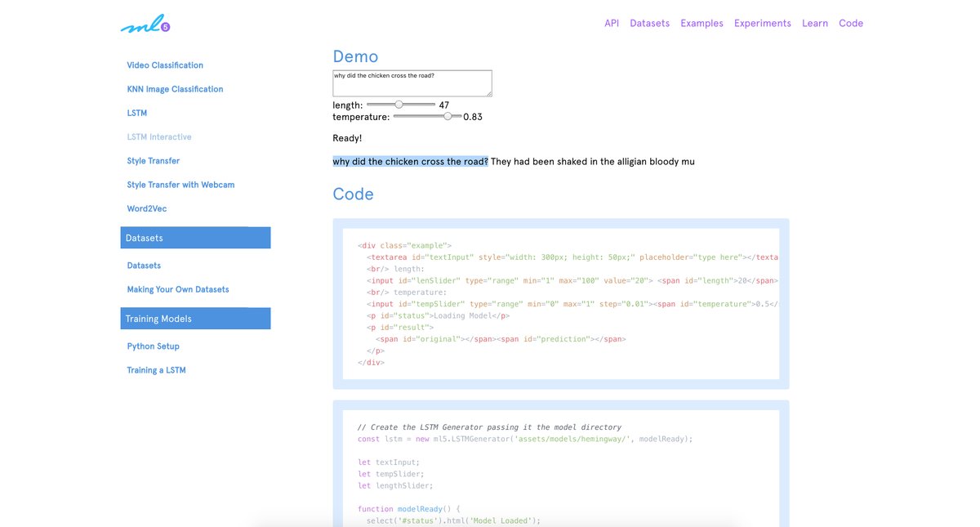Click the Demo heading
Viewport: 980px width, 527px height.
355,56
